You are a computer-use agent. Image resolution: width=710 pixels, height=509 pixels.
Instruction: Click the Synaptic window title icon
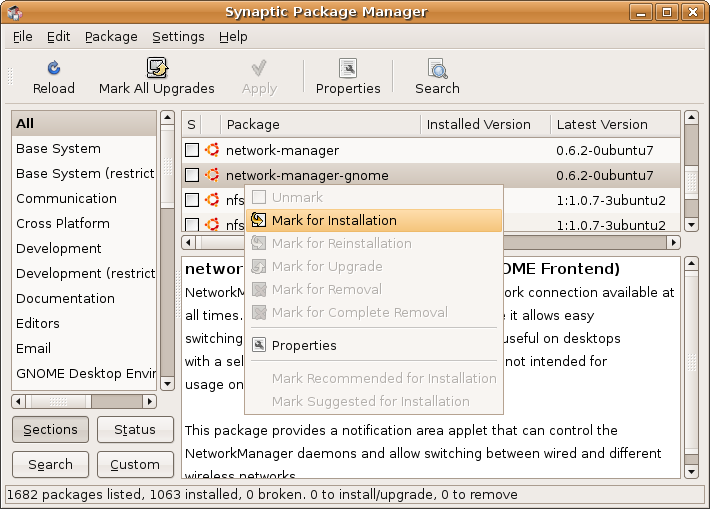(x=15, y=12)
